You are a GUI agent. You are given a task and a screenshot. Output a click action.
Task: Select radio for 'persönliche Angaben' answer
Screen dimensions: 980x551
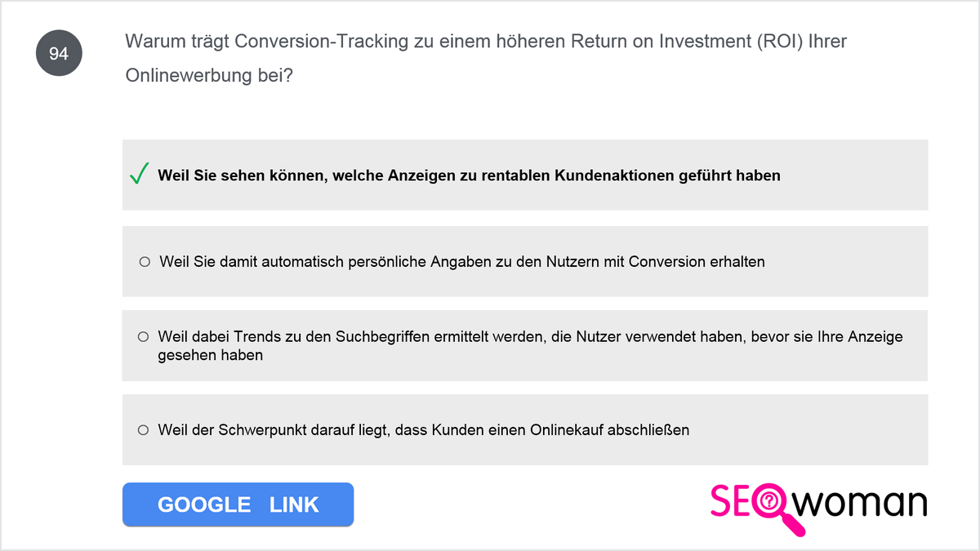pyautogui.click(x=145, y=262)
